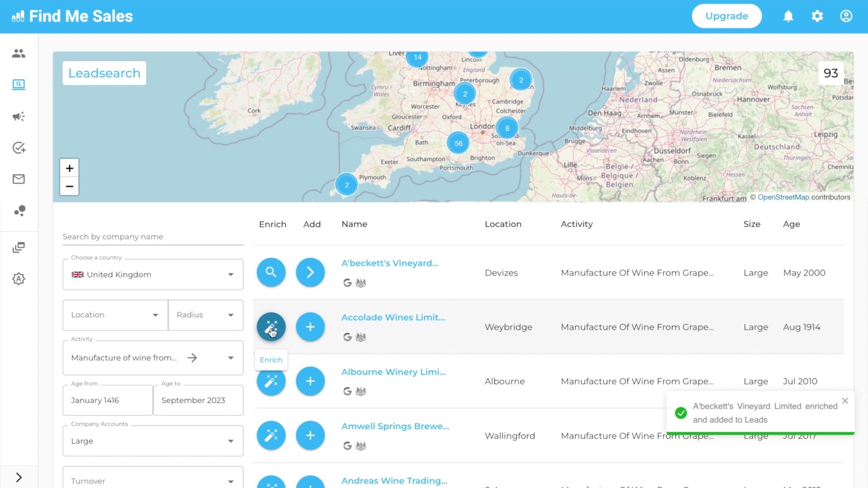Click the Age from January 1416 field
Image resolution: width=868 pixels, height=488 pixels.
tap(108, 400)
